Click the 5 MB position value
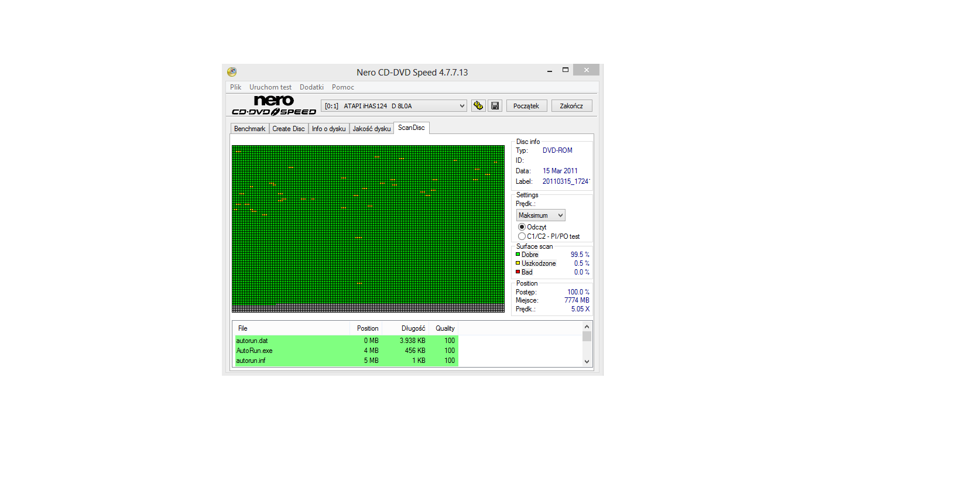 click(371, 361)
